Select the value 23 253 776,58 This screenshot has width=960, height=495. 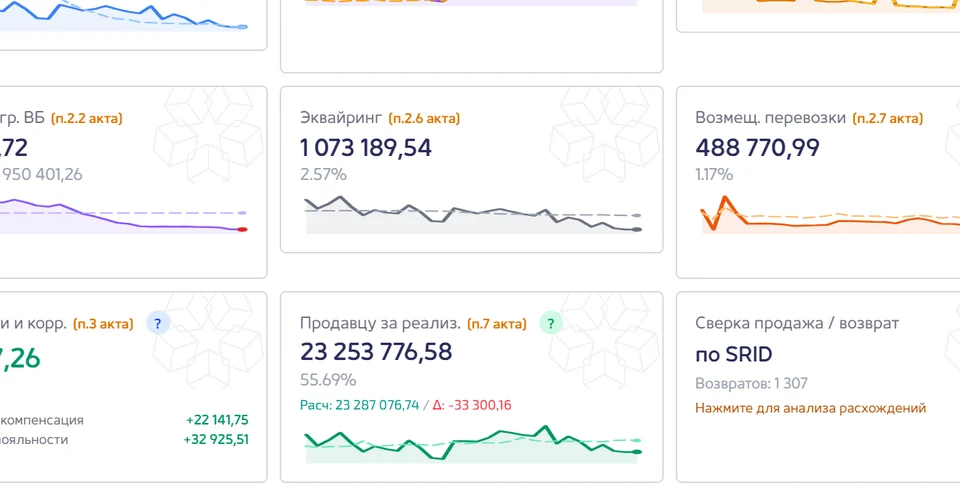[x=376, y=352]
